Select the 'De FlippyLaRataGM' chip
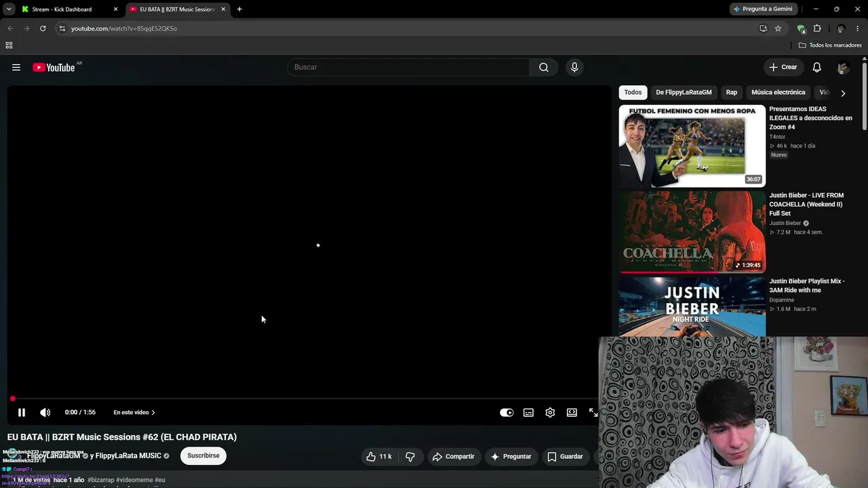Screen dimensions: 868x488 pos(684,92)
